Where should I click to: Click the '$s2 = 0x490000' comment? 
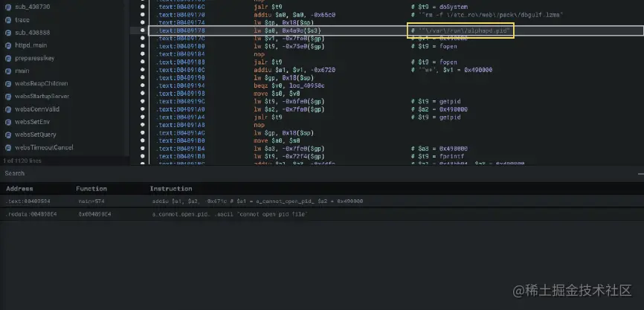pos(439,109)
